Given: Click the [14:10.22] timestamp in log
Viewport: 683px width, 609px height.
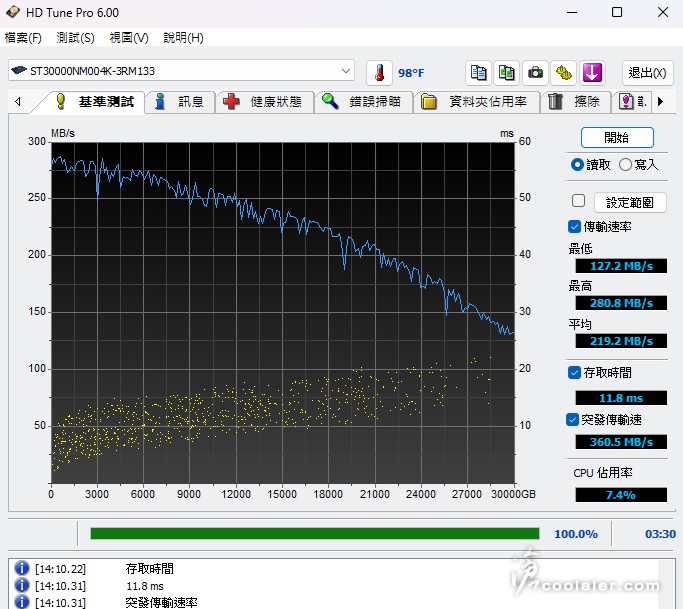Looking at the screenshot, I should point(61,569).
